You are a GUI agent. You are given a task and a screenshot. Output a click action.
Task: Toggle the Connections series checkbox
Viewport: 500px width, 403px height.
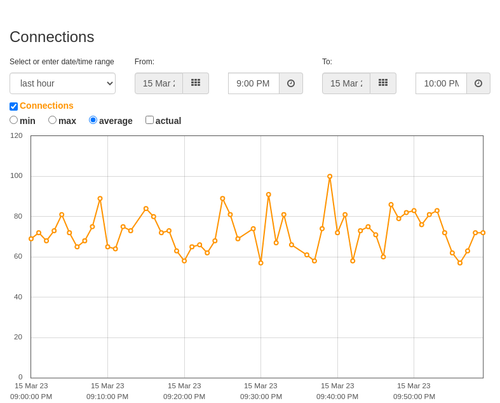[14, 106]
